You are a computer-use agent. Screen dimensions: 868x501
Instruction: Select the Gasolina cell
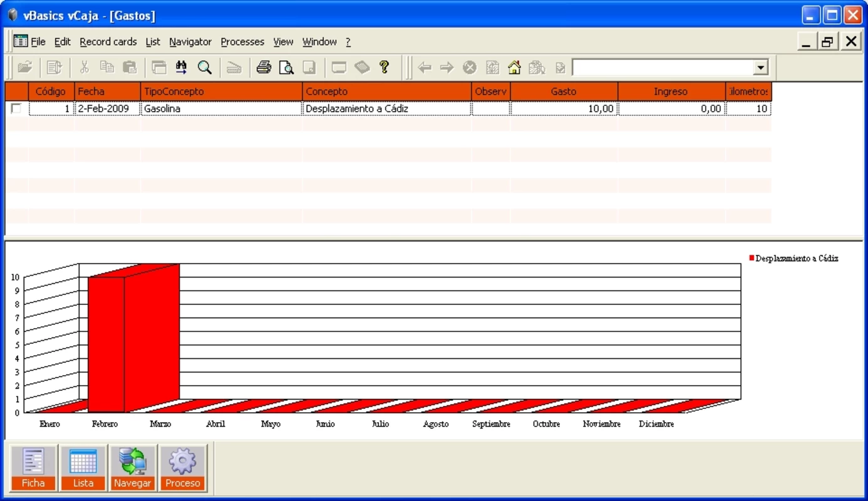[222, 108]
